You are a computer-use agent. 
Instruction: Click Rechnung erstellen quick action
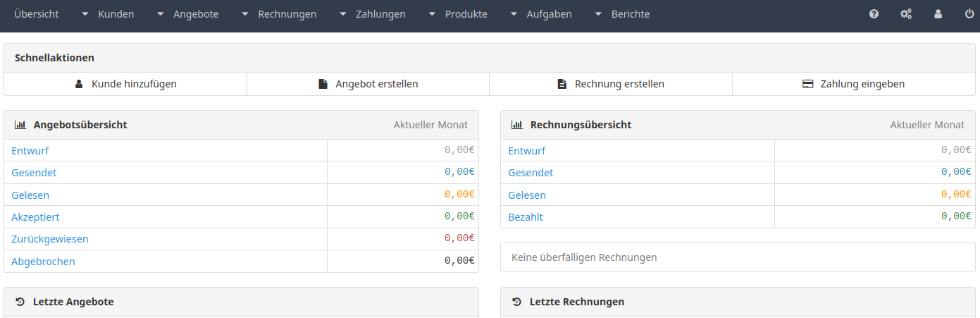(x=611, y=84)
